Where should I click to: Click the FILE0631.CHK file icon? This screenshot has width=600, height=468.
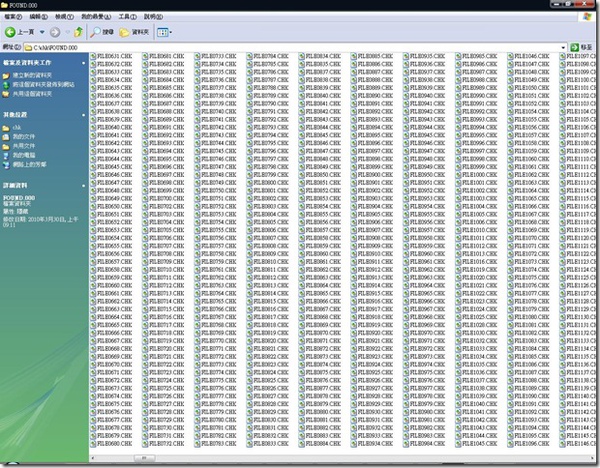coord(93,56)
